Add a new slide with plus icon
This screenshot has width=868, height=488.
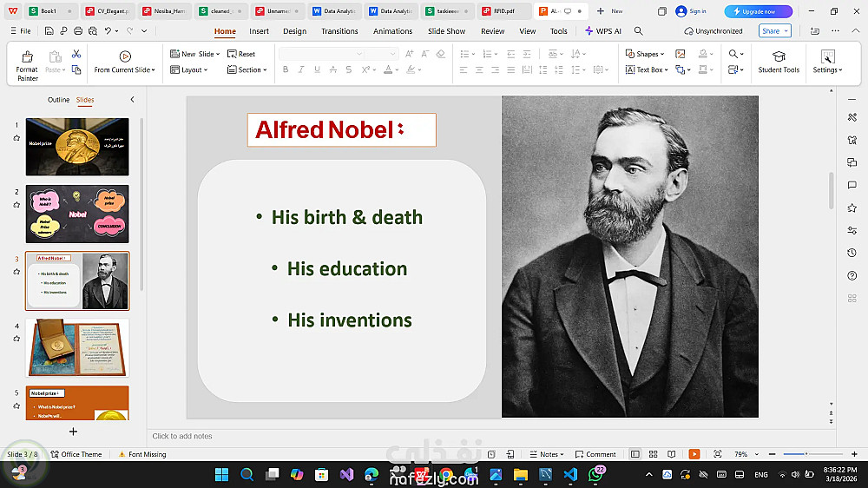point(73,432)
